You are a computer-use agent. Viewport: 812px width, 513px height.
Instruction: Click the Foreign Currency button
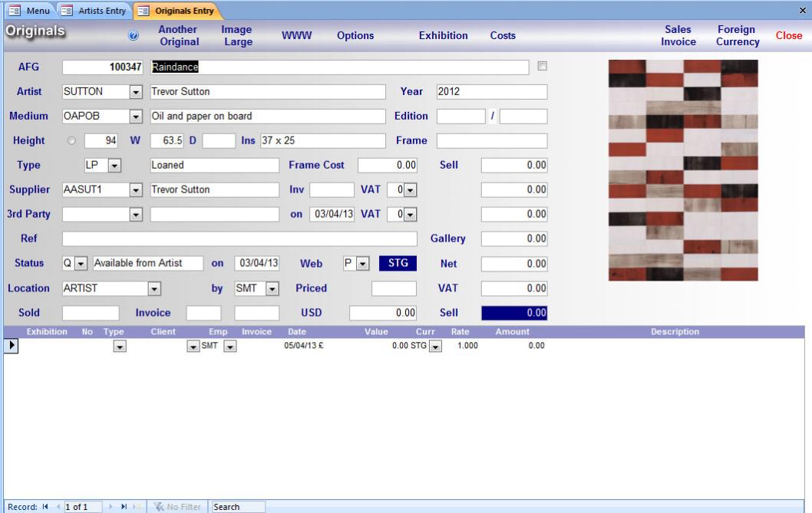(x=738, y=36)
